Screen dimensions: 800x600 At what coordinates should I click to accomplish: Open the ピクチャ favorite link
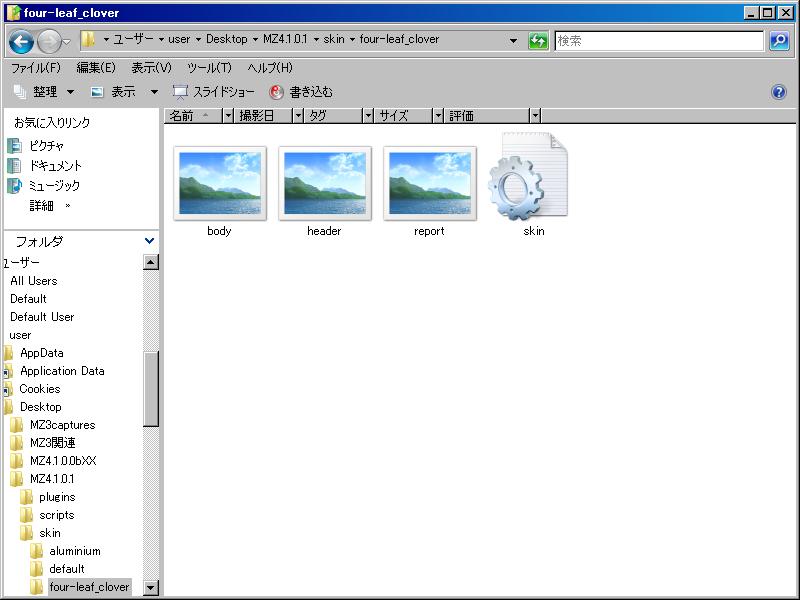pyautogui.click(x=46, y=146)
